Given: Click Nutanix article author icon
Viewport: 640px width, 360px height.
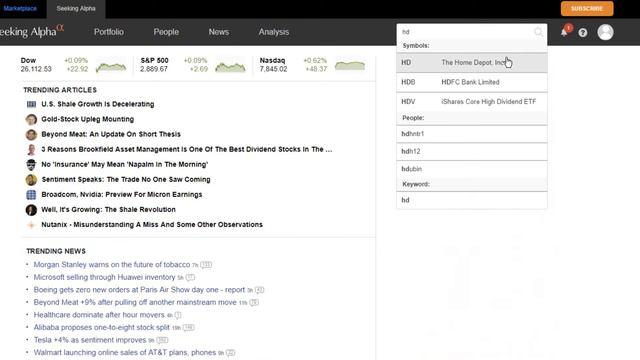Looking at the screenshot, I should click(x=31, y=225).
